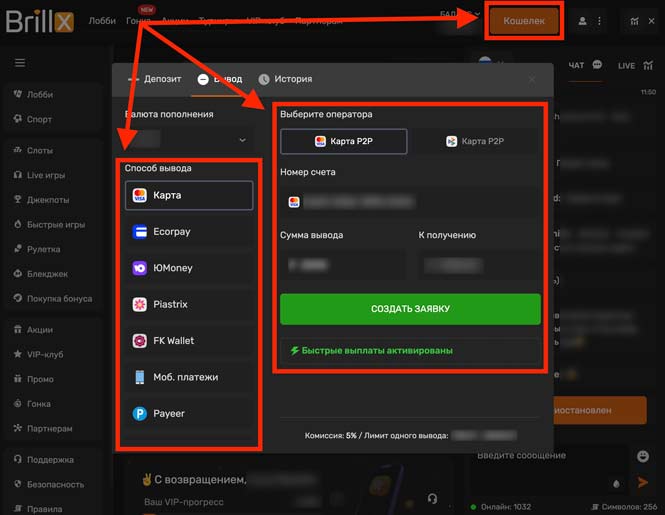Choose the second Карта P2P operator
This screenshot has width=665, height=515.
point(475,142)
